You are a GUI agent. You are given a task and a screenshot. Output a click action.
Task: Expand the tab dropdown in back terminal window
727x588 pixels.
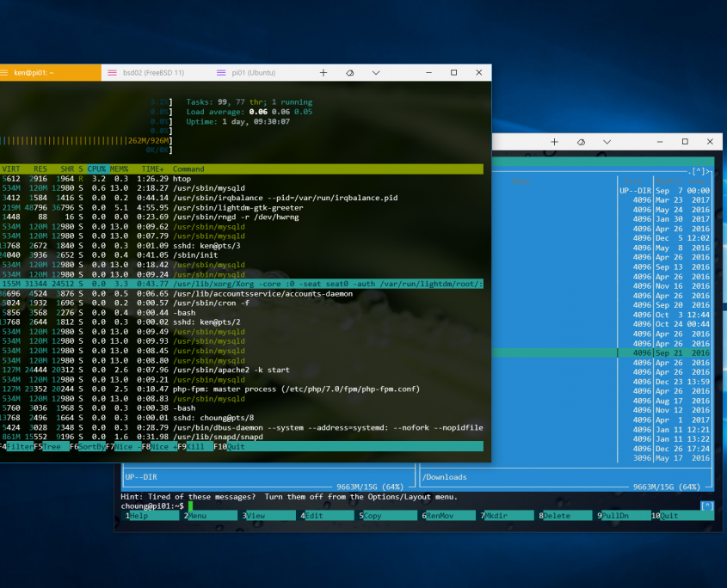pos(607,141)
